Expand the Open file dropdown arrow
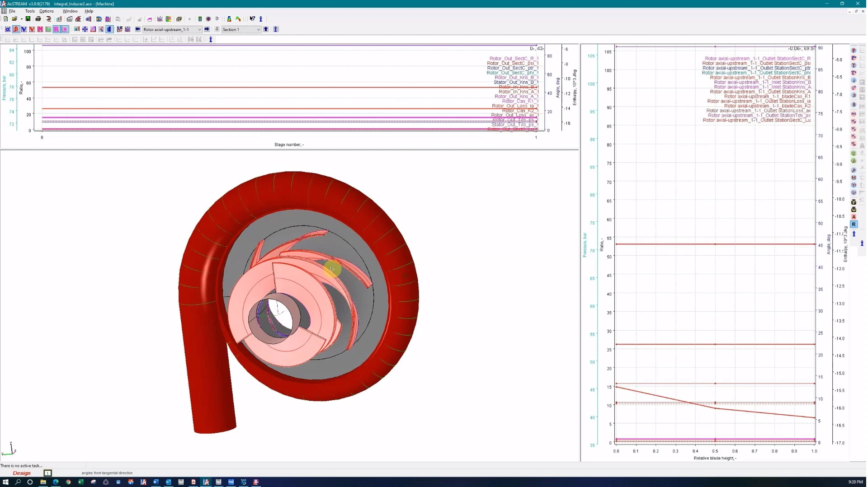 (21, 19)
